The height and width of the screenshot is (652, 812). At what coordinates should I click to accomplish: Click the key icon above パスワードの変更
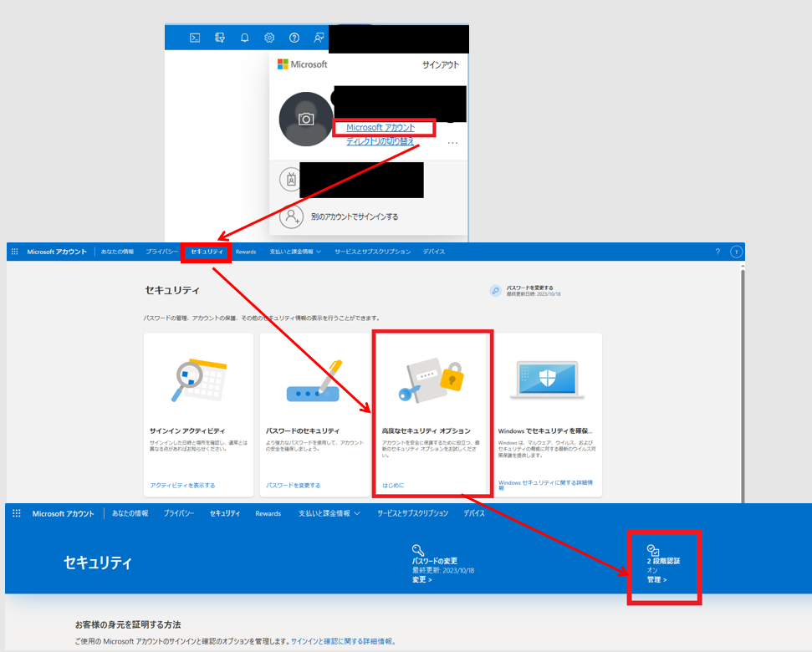418,550
